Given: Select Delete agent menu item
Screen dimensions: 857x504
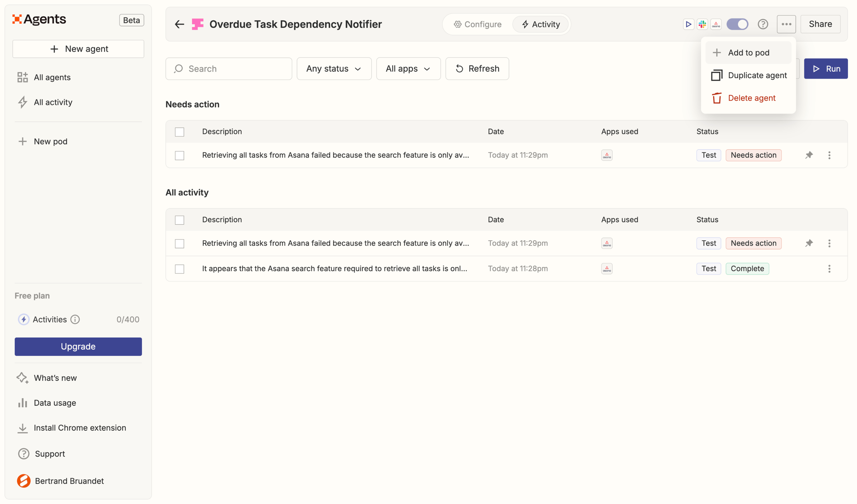Looking at the screenshot, I should [748, 98].
